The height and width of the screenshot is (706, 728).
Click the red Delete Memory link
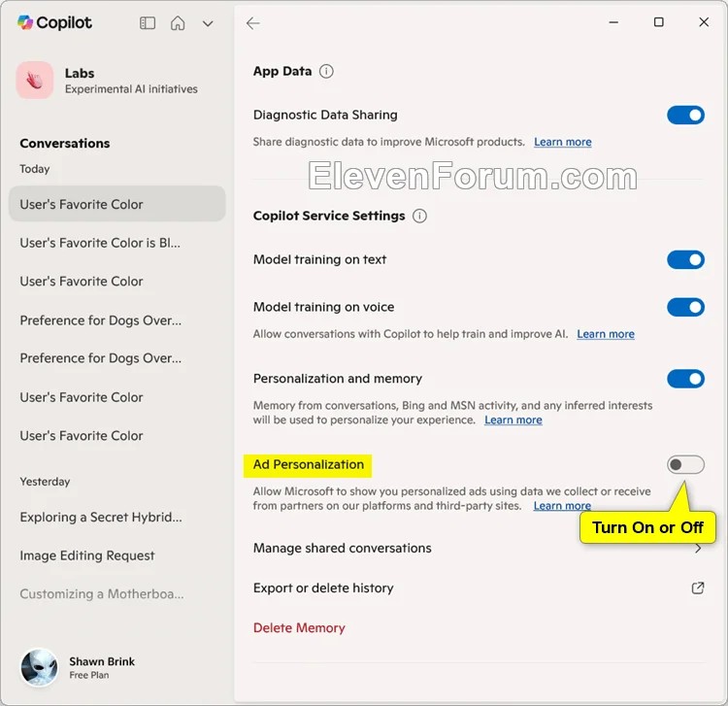point(299,628)
